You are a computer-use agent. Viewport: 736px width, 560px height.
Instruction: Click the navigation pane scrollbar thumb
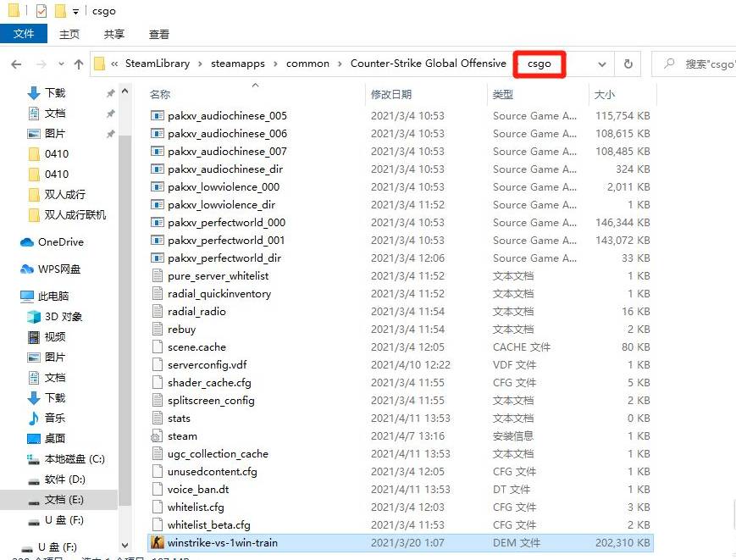[125, 321]
